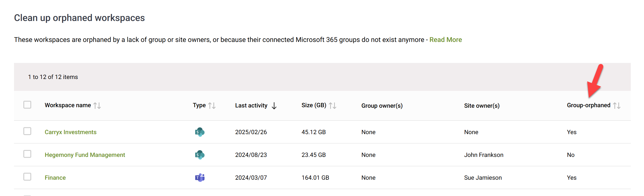
Task: Check the select-all header checkbox
Action: click(x=27, y=105)
